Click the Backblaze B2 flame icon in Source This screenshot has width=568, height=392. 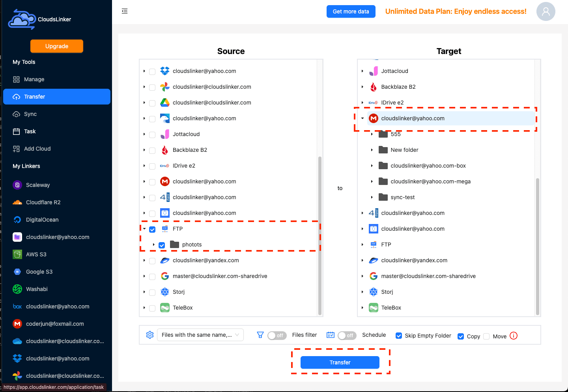165,150
